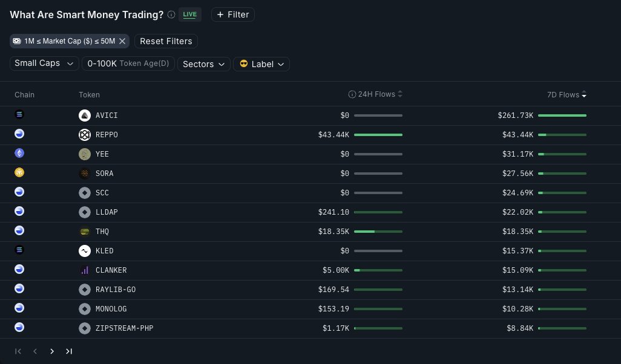Click the KLED token logo
The image size is (621, 364).
click(85, 252)
